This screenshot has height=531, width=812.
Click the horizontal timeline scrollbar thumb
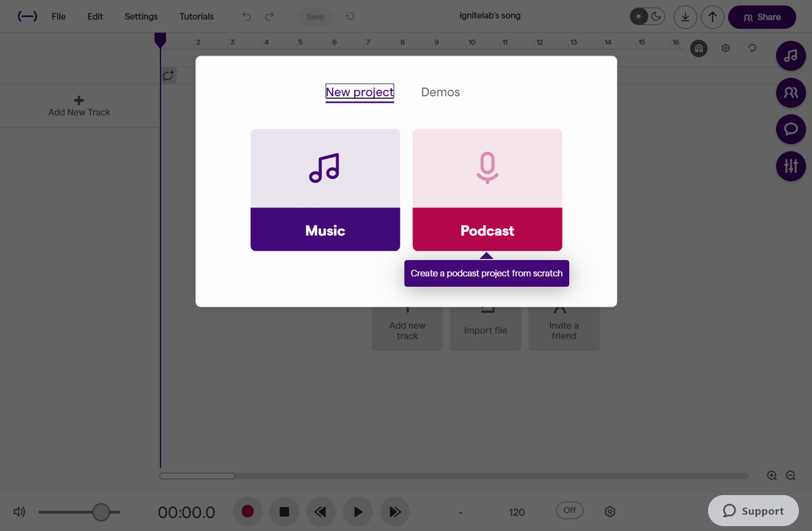(197, 476)
